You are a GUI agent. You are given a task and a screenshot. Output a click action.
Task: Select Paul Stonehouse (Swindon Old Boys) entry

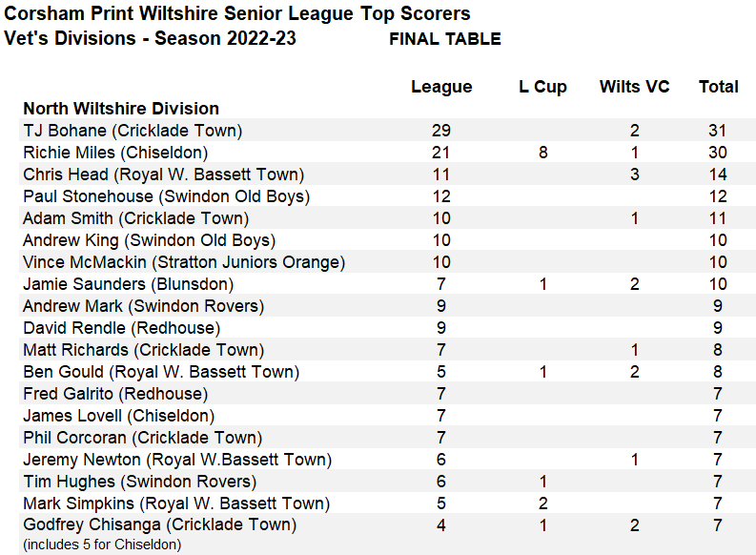pos(166,196)
